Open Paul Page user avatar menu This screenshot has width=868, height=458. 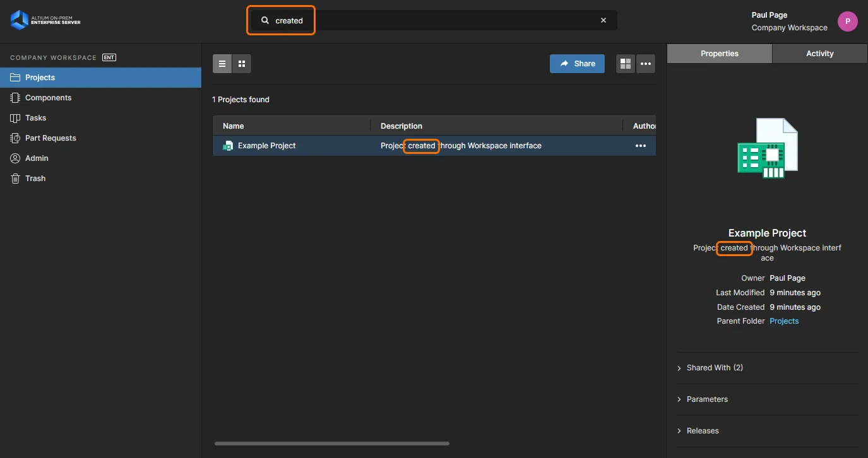(848, 21)
